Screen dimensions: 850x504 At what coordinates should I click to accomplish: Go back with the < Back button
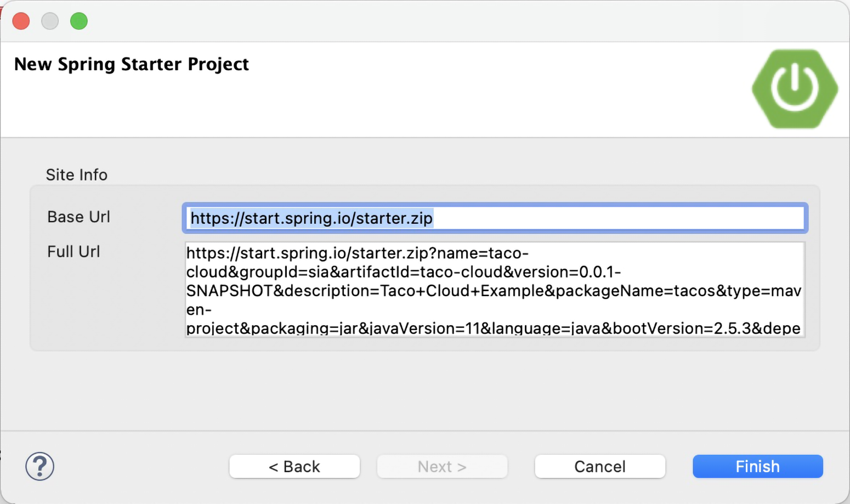[x=294, y=466]
